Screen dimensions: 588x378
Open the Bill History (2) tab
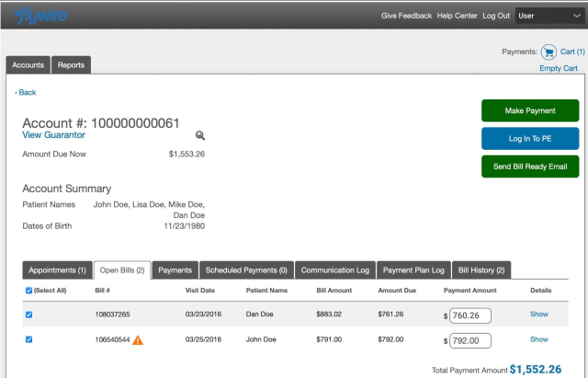tap(481, 270)
